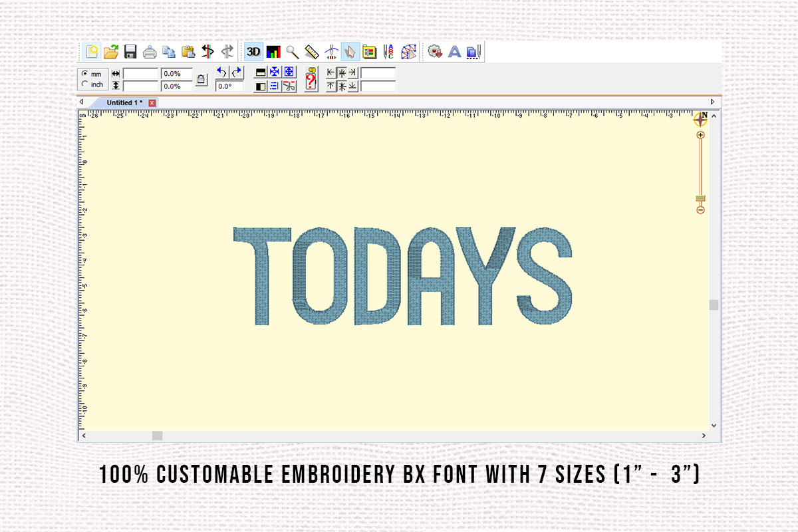Viewport: 798px width, 532px height.
Task: Toggle the 3D view mode
Action: (x=253, y=53)
